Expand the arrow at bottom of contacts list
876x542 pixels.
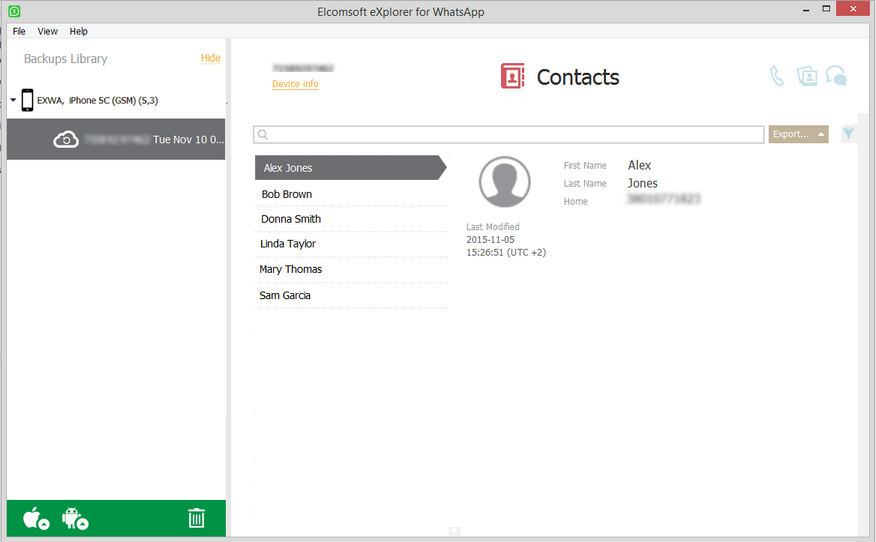[x=454, y=531]
